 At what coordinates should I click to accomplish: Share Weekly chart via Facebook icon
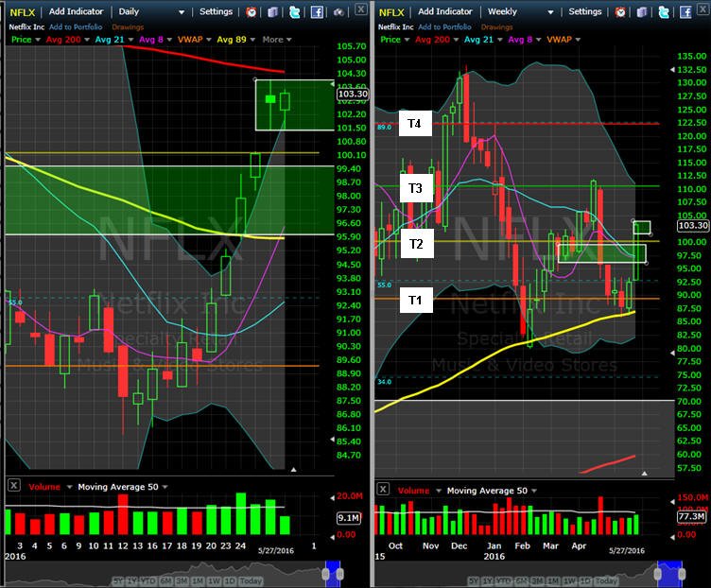pyautogui.click(x=686, y=12)
